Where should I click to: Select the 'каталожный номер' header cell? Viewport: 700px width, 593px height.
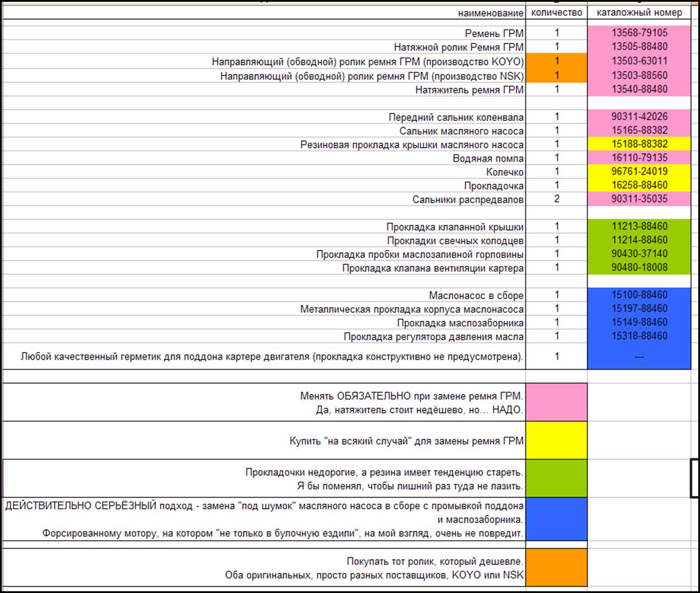[640, 13]
